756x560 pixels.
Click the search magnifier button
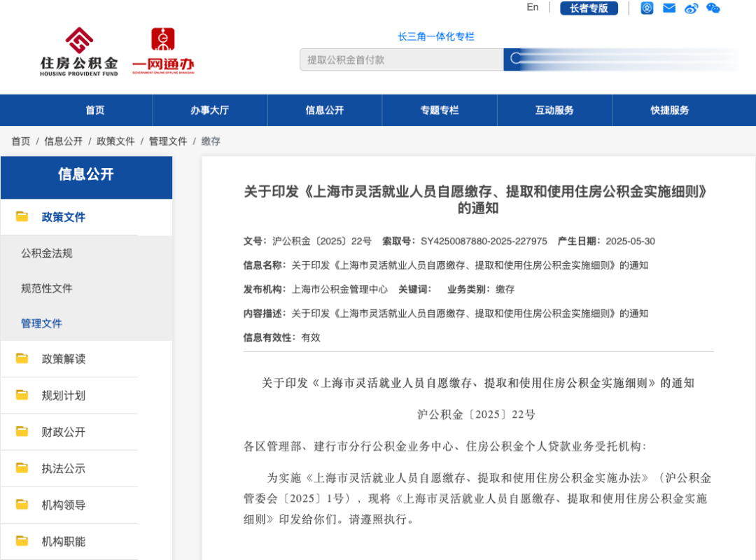pyautogui.click(x=515, y=59)
